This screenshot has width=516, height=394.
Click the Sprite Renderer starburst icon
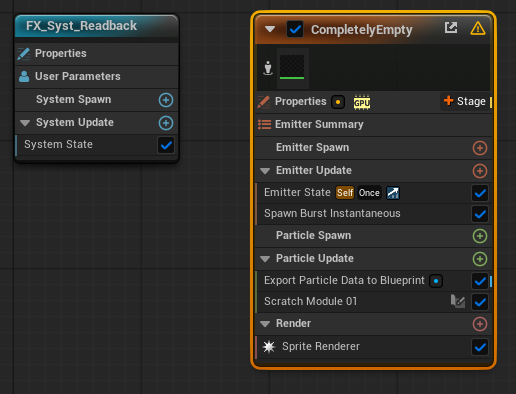pos(269,347)
